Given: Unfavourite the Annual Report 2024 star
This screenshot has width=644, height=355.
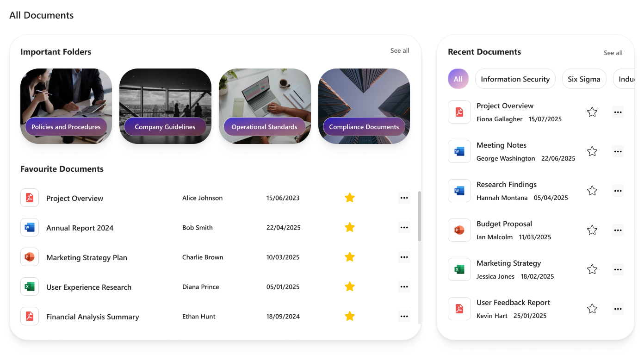Looking at the screenshot, I should (349, 227).
